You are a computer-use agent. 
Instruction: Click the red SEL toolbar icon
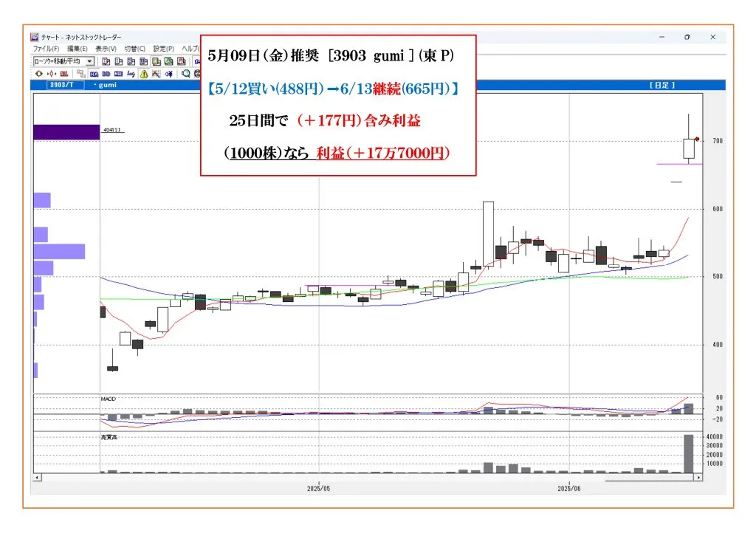pos(64,74)
